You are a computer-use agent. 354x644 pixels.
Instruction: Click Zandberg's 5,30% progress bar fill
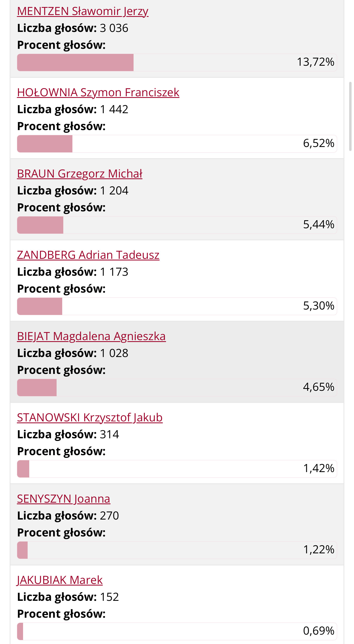pyautogui.click(x=40, y=306)
